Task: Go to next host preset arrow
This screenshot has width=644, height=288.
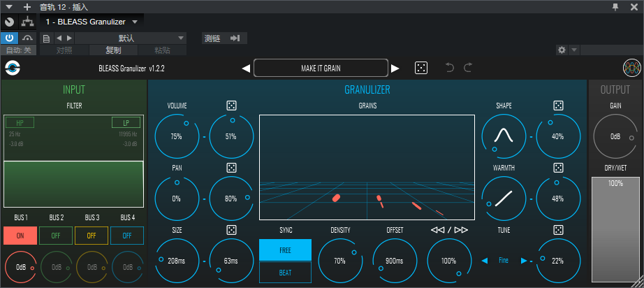Action: point(69,38)
